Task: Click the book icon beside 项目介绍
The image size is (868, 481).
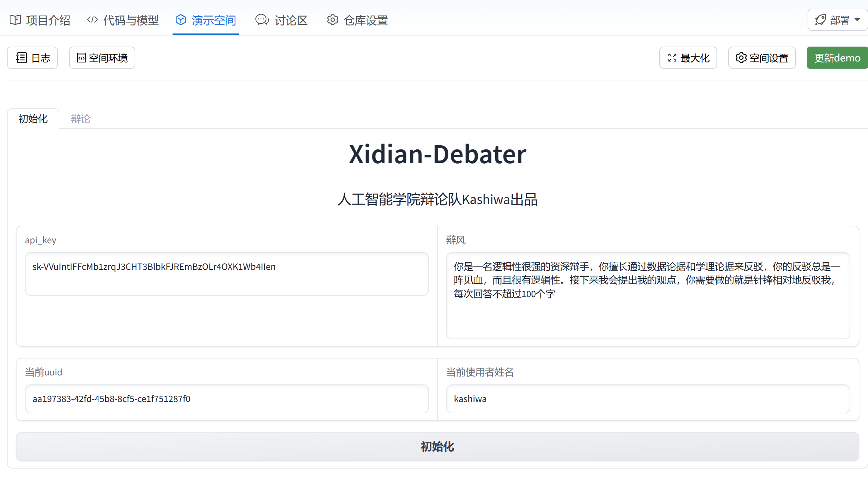Action: click(15, 20)
